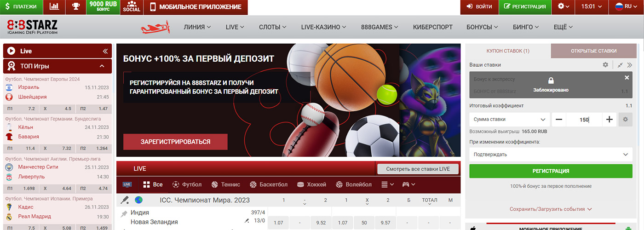The width and height of the screenshot is (644, 230).
Task: Expand Сохранить/Загрузить события
Action: click(x=551, y=209)
